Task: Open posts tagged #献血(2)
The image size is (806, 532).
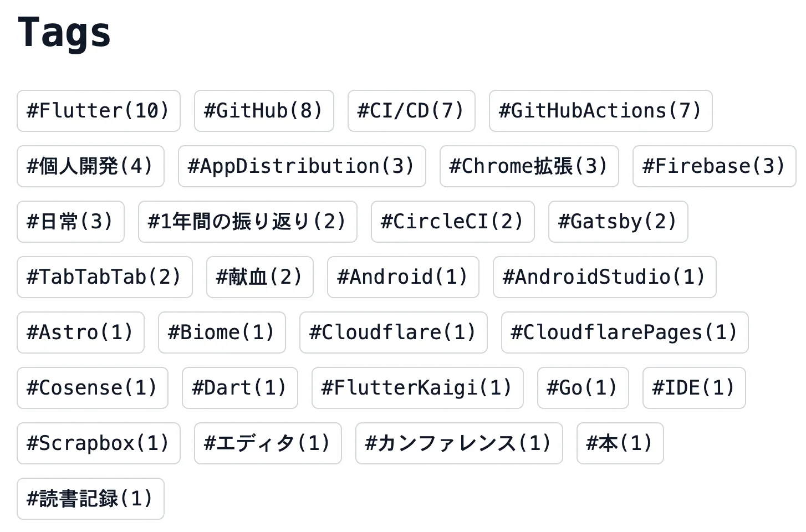Action: coord(259,277)
